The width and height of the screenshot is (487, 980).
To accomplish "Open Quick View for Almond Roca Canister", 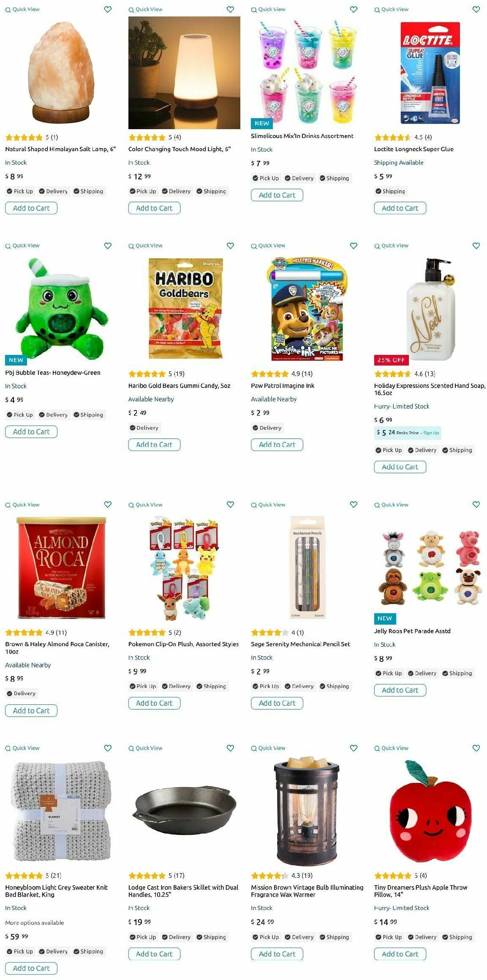I will 22,505.
